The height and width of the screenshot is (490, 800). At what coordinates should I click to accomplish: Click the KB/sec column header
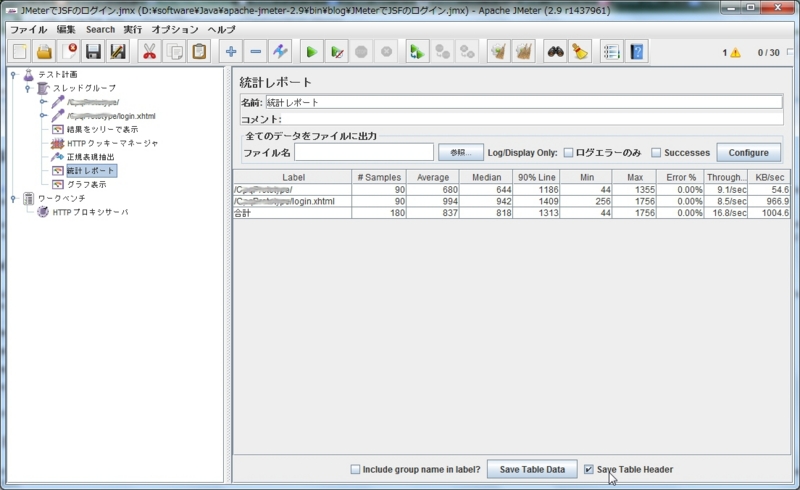pyautogui.click(x=769, y=177)
